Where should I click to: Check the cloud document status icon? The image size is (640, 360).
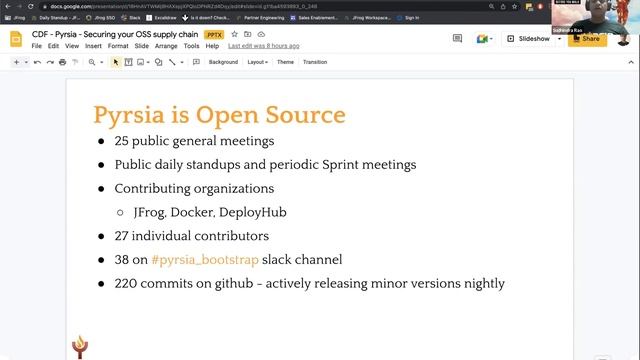[261, 34]
